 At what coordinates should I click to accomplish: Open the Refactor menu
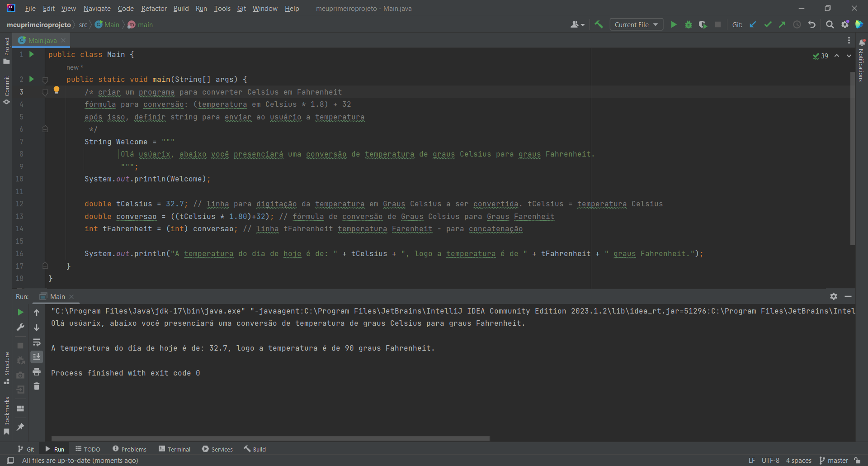point(154,8)
